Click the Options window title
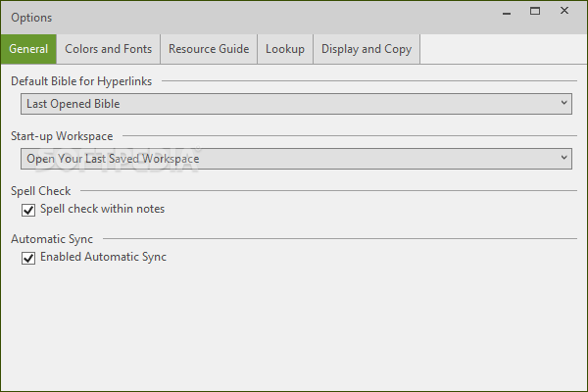This screenshot has height=392, width=588. coord(31,18)
